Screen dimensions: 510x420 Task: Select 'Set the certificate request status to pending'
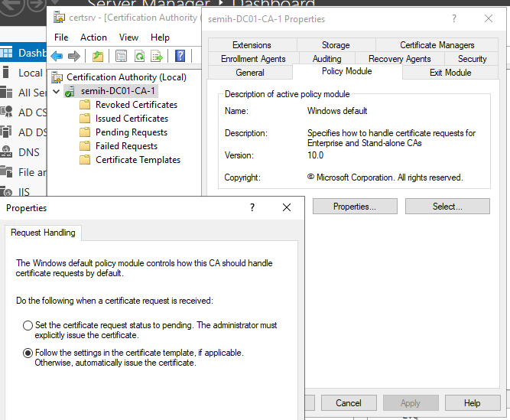click(28, 325)
